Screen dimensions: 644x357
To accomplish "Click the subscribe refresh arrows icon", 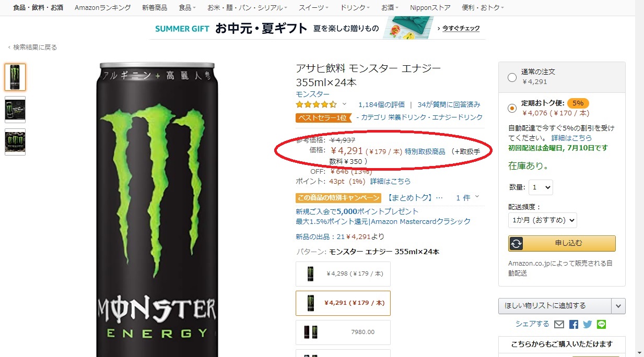I will (516, 243).
